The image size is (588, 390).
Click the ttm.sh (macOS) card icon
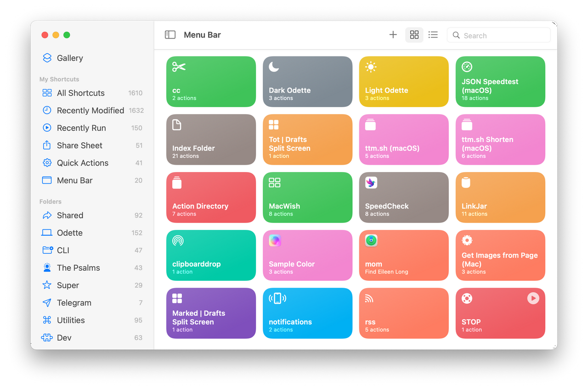pos(370,125)
